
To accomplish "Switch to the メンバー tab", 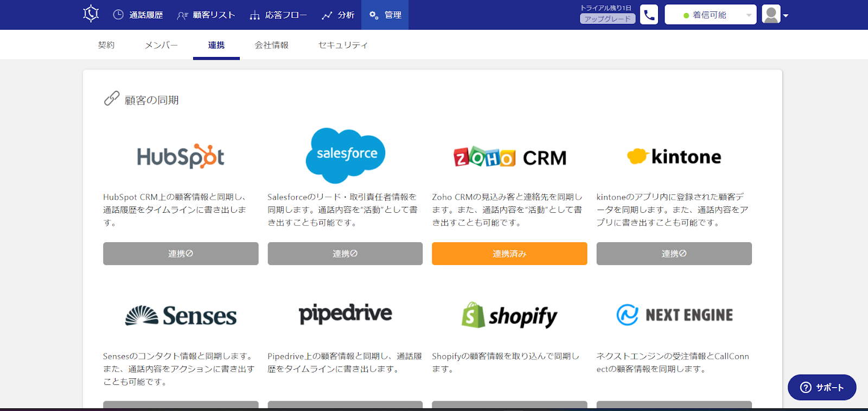I will coord(161,45).
